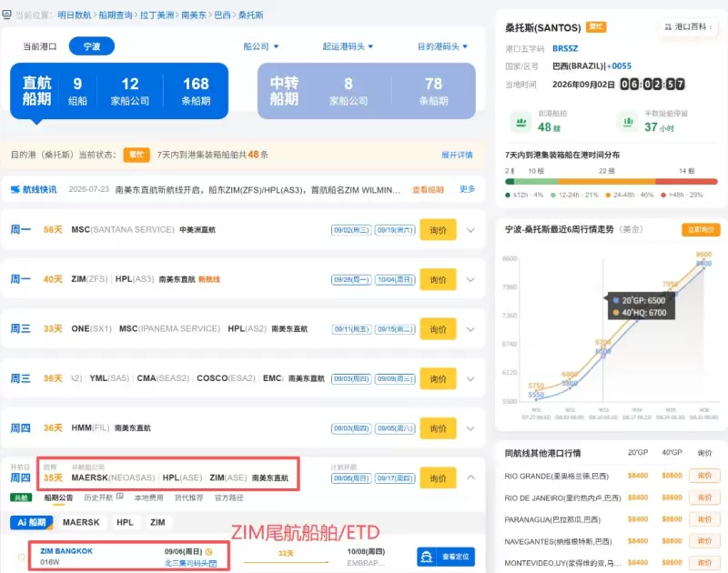
Task: Click 更多 in the 航线快讯 bar
Action: point(467,189)
